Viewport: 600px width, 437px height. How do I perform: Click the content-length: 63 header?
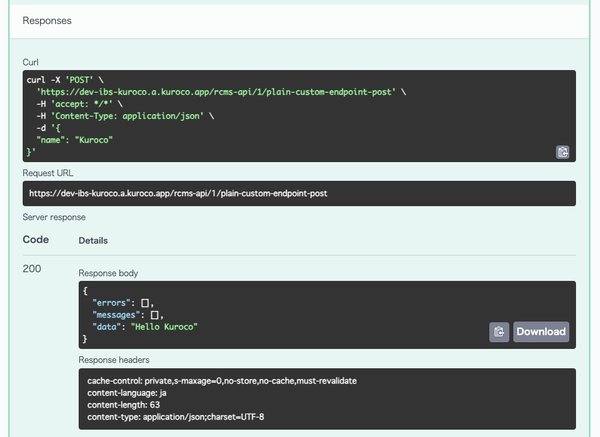tap(124, 405)
